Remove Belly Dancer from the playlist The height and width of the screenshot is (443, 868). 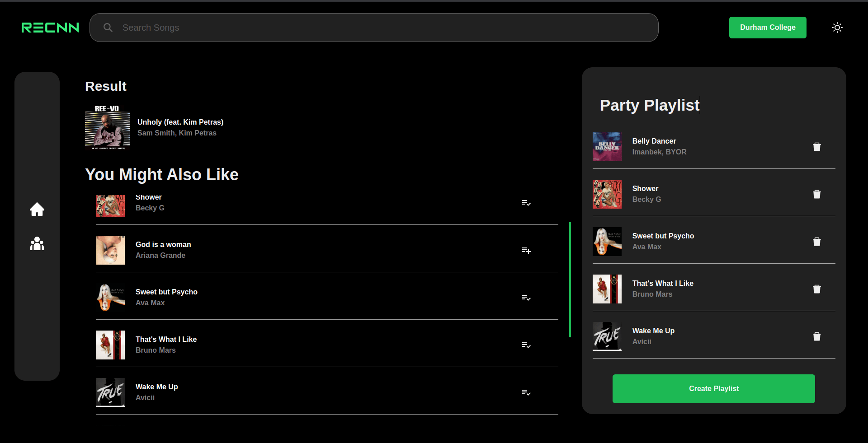816,147
